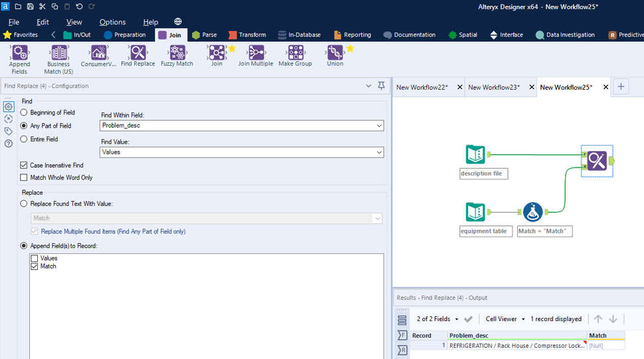The height and width of the screenshot is (359, 644).
Task: Switch to the Transform tool category
Action: point(247,35)
